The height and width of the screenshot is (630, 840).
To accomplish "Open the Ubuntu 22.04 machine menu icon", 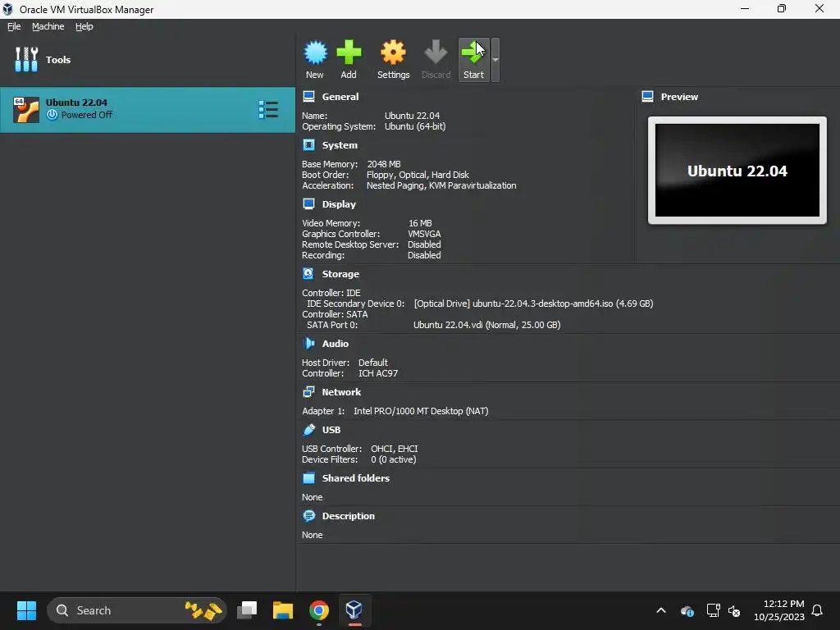I will coord(268,110).
